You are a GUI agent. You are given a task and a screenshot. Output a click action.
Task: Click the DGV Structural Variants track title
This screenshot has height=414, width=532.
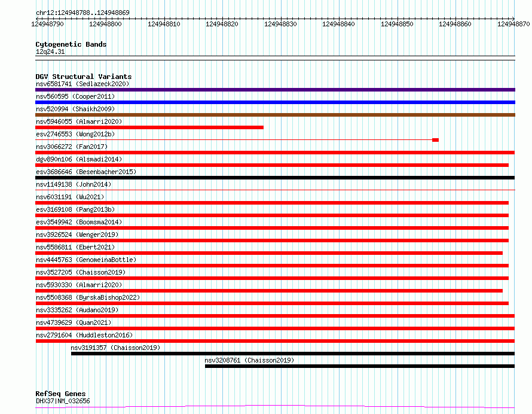[x=84, y=77]
